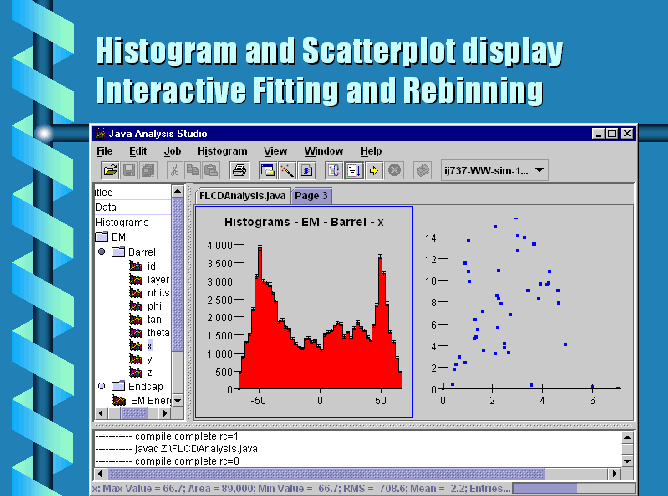Collapse the Barrel folder node
The height and width of the screenshot is (496, 668).
[101, 252]
